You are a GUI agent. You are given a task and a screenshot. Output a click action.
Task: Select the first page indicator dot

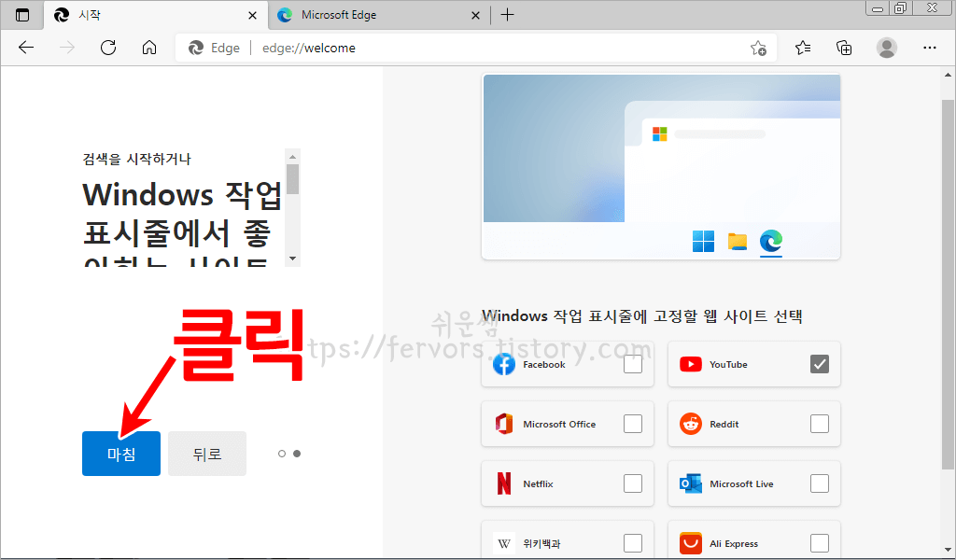tap(282, 454)
